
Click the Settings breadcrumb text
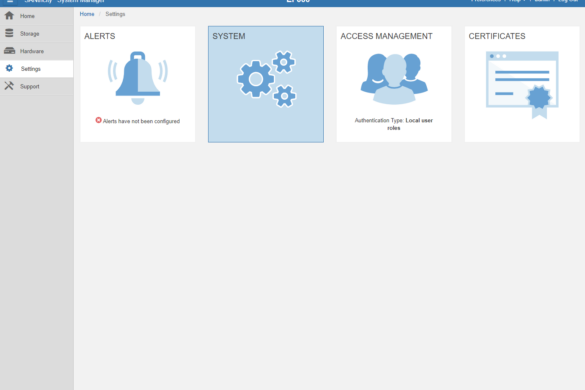point(115,14)
